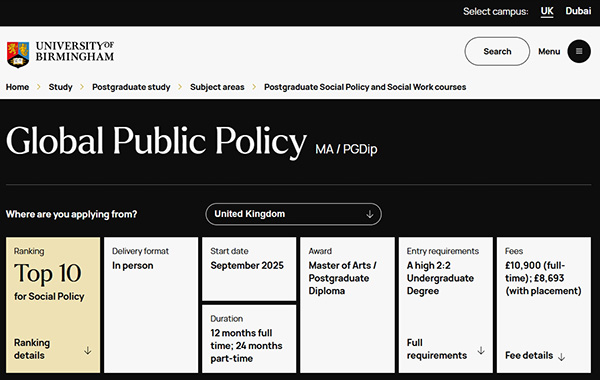
Task: Click the Search button
Action: pyautogui.click(x=497, y=51)
